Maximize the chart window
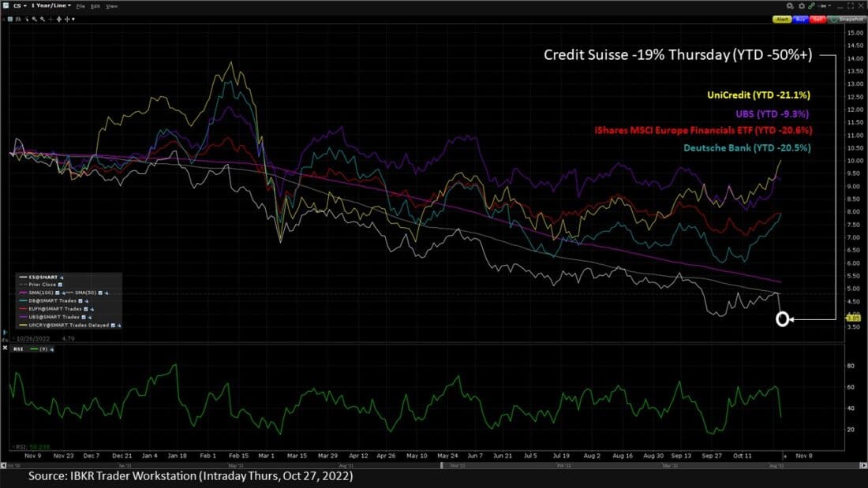Viewport: 868px width, 488px height. (851, 6)
